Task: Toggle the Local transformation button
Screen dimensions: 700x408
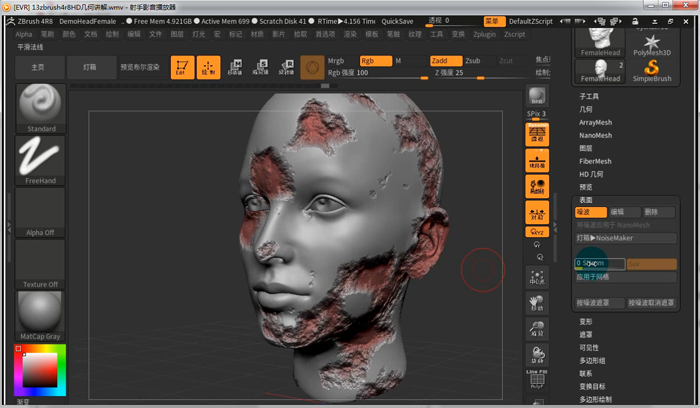Action: [537, 187]
